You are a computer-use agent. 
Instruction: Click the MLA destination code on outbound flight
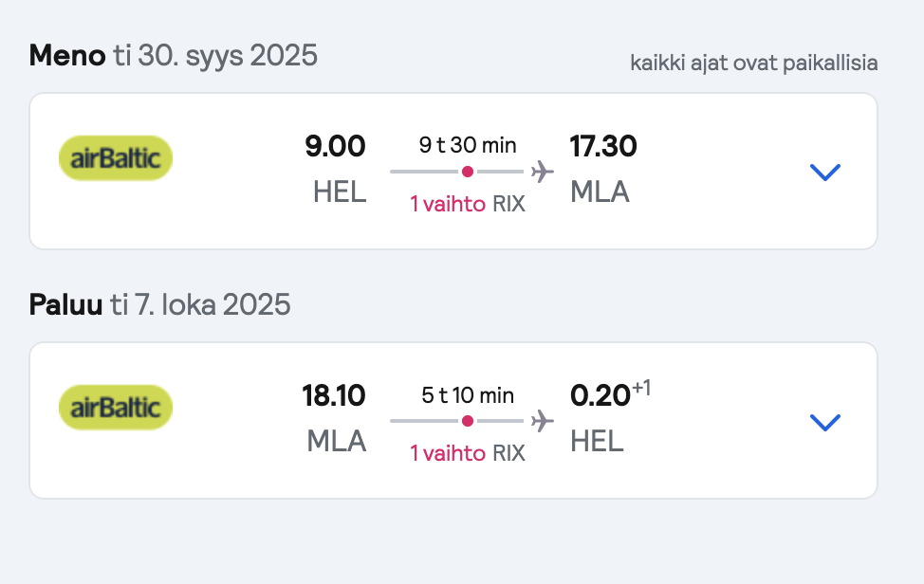(600, 192)
